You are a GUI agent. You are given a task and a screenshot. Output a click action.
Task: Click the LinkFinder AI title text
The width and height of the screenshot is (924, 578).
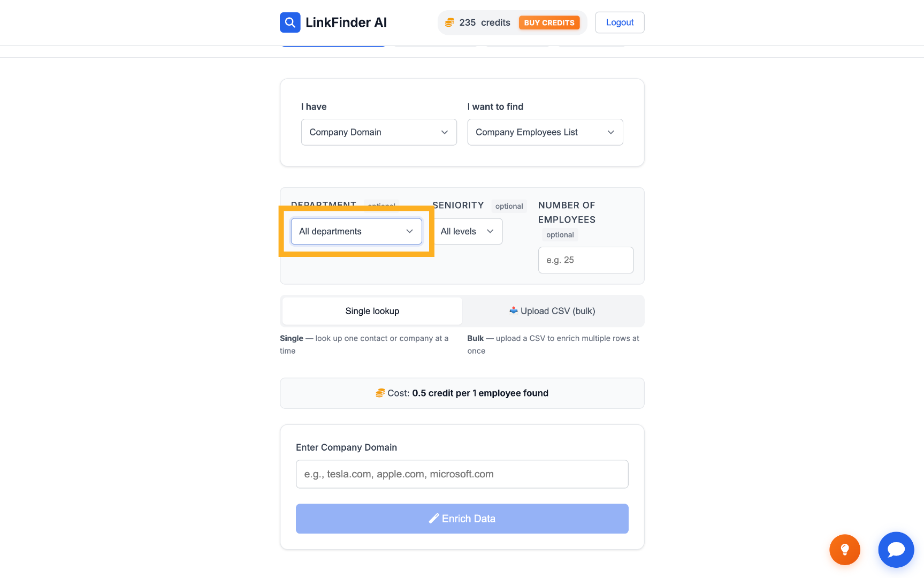coord(346,22)
